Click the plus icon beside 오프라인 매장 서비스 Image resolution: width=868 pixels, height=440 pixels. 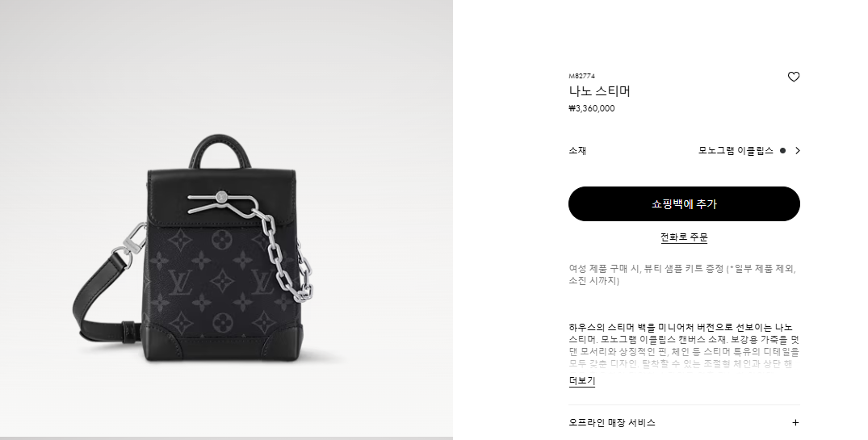click(795, 423)
